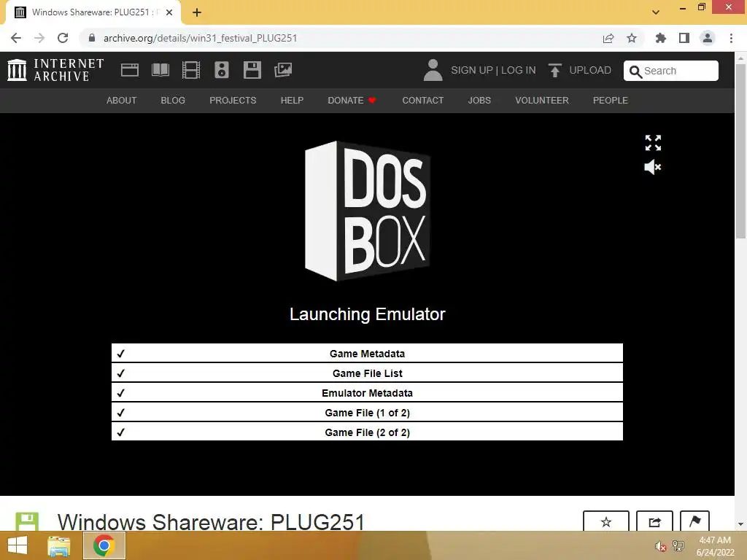Image resolution: width=747 pixels, height=560 pixels.
Task: Click the search magnifier icon
Action: 635,71
